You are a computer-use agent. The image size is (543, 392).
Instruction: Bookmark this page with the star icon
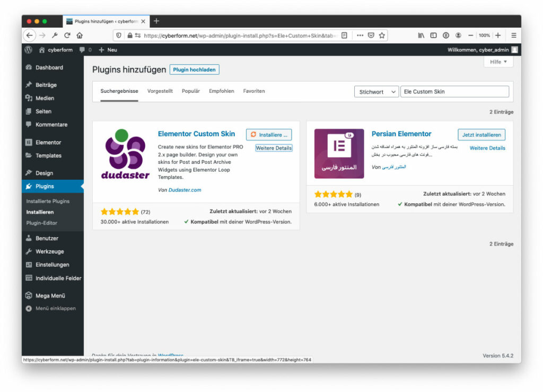coord(382,36)
